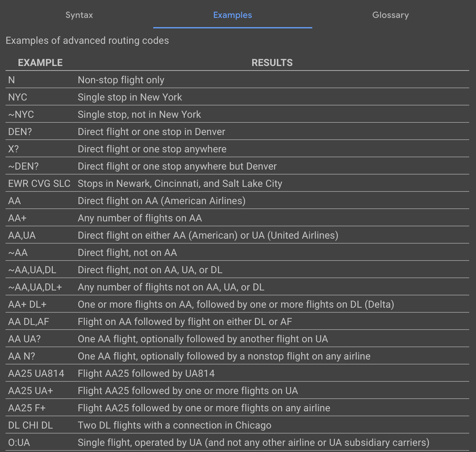Select the EWR CVG SLC example

click(39, 184)
